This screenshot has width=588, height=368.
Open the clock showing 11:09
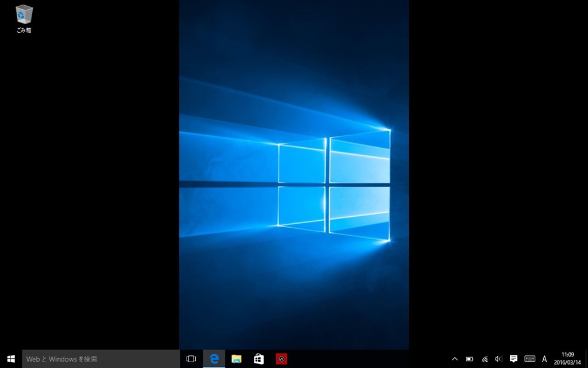click(567, 359)
